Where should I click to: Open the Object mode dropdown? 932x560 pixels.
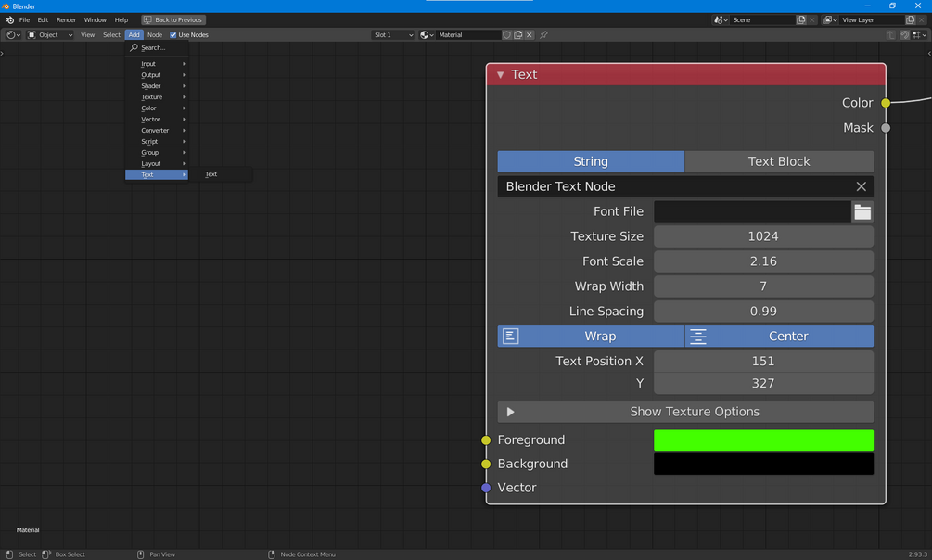(x=50, y=35)
